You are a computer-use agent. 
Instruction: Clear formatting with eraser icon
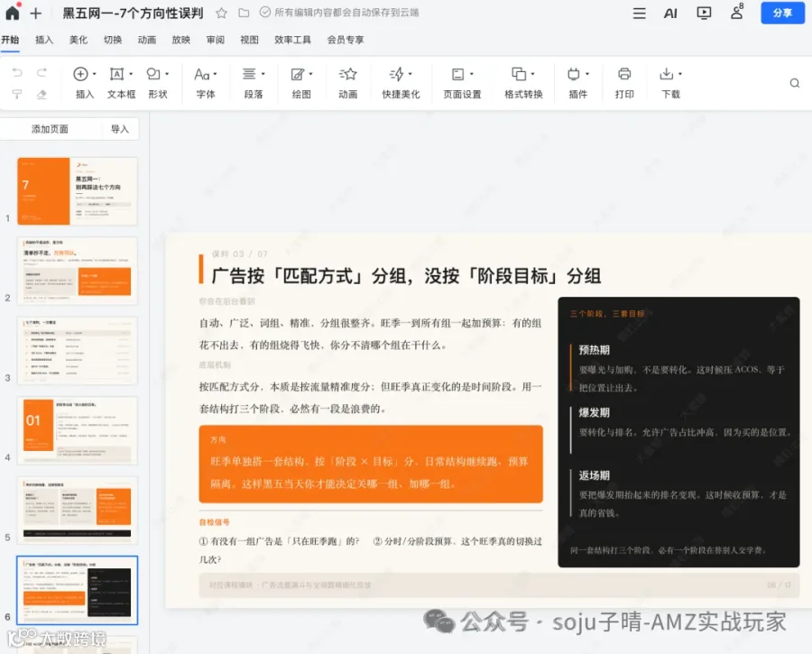(x=42, y=94)
